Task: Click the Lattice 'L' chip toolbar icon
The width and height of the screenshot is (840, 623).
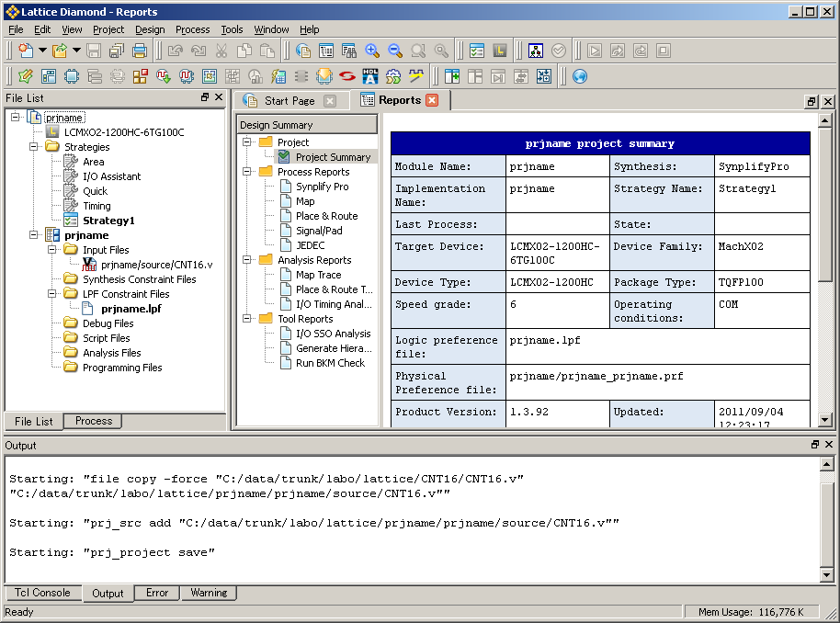Action: point(500,51)
